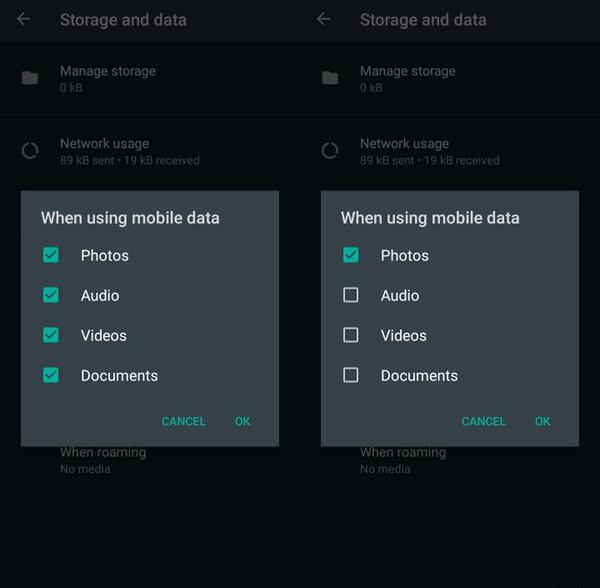Viewport: 600px width, 588px height.
Task: Click Documents label in right dialog
Action: coord(419,376)
